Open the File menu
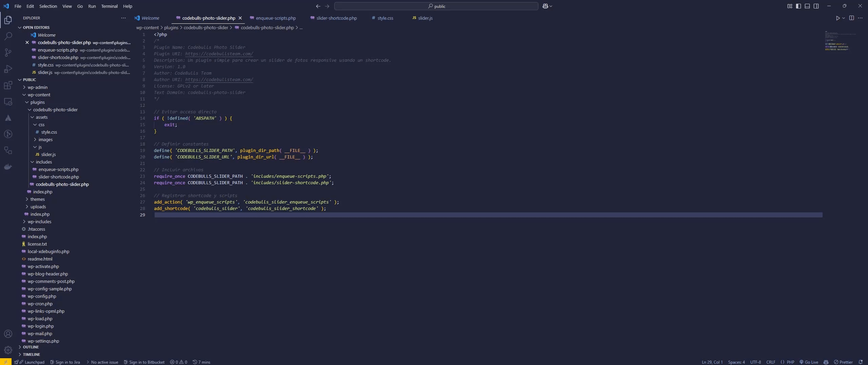The width and height of the screenshot is (868, 365). pyautogui.click(x=18, y=6)
